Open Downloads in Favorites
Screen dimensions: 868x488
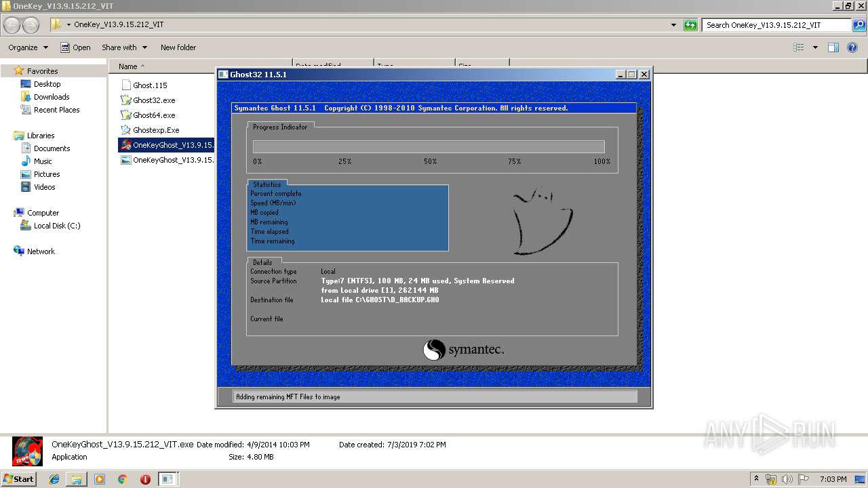pos(52,97)
